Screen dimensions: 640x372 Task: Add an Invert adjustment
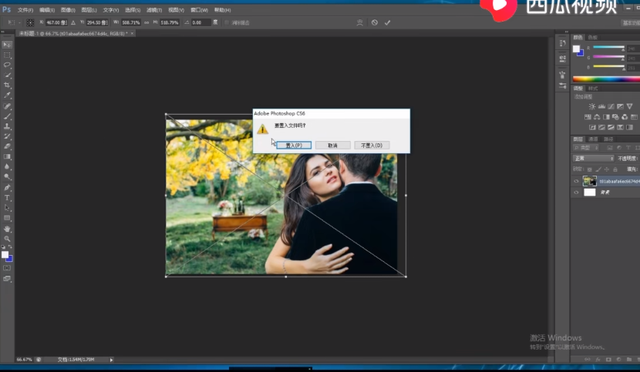tap(592, 127)
